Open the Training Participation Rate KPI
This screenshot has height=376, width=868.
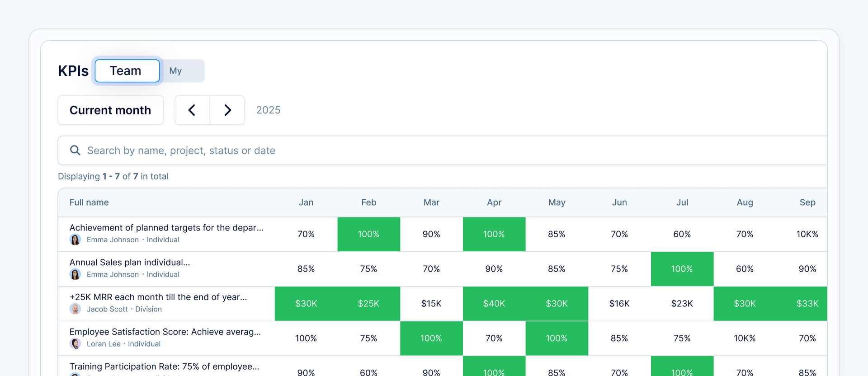[x=164, y=367]
